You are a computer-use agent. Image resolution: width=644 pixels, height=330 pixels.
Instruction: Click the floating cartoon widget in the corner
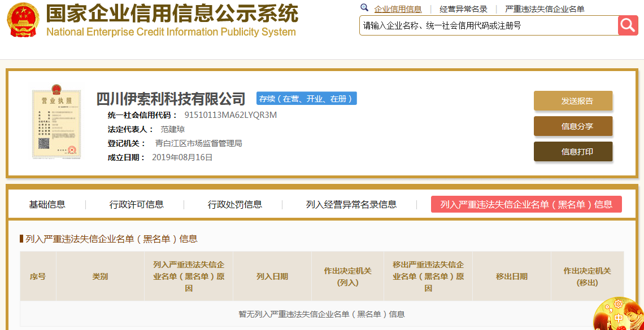620,314
